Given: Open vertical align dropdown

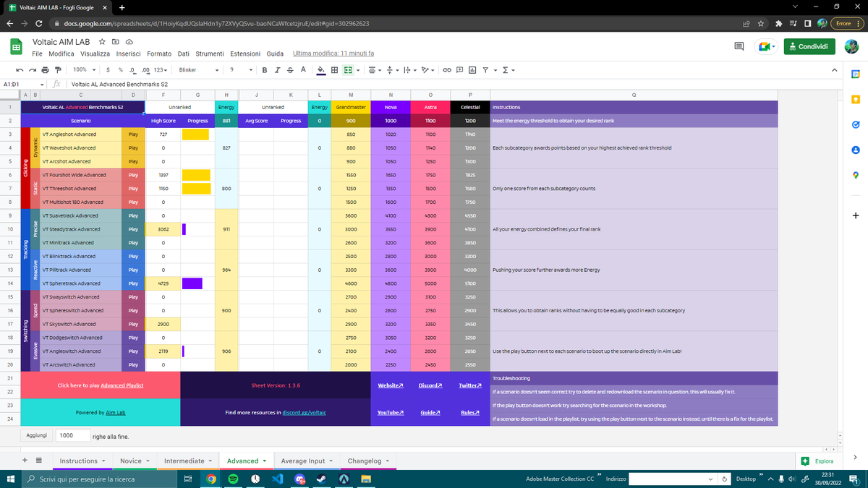Looking at the screenshot, I should coord(391,69).
